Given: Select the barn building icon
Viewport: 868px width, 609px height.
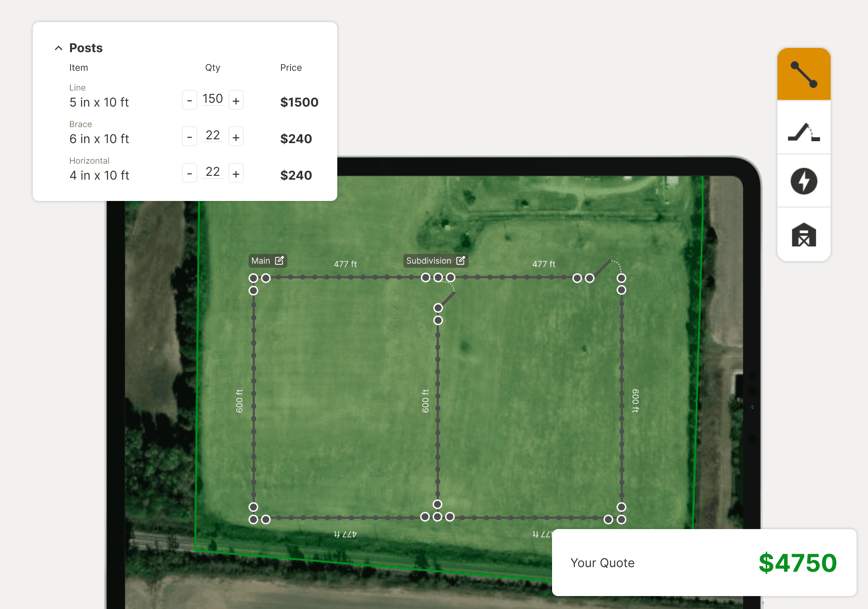Looking at the screenshot, I should (804, 235).
